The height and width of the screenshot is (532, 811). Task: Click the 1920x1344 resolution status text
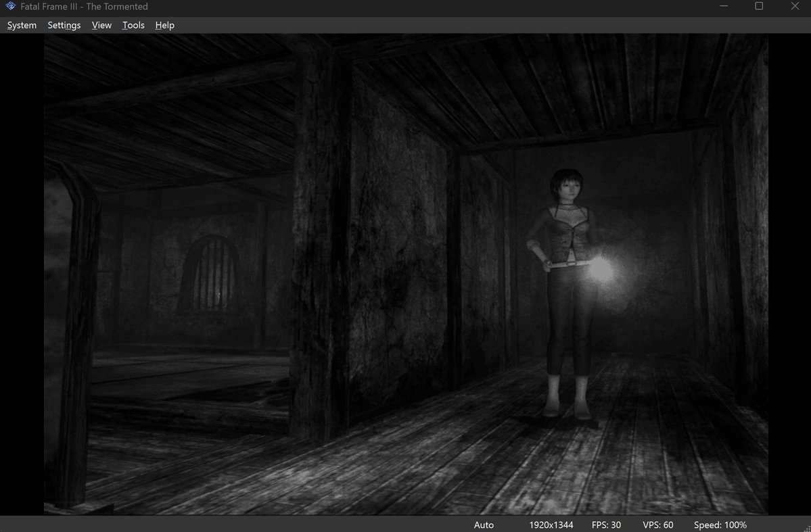pos(551,525)
